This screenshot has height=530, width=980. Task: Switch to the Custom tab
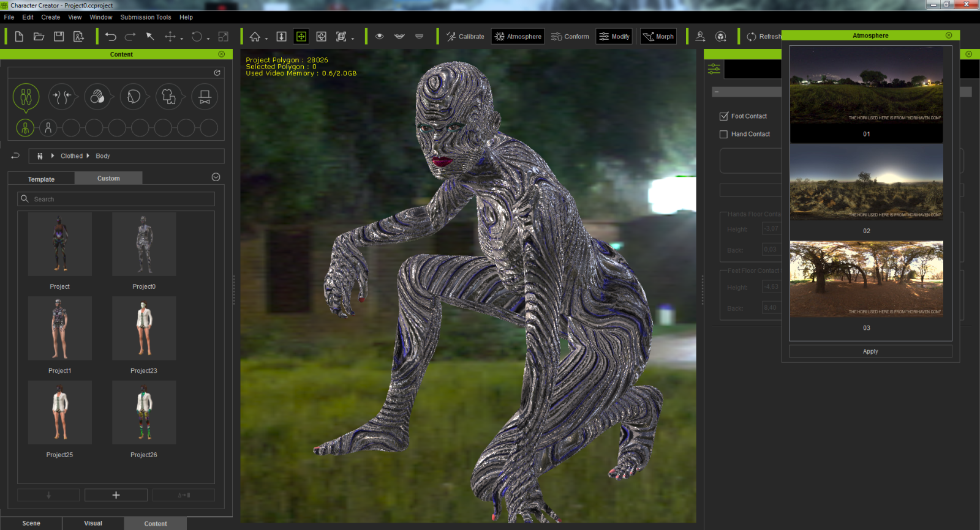click(x=108, y=178)
